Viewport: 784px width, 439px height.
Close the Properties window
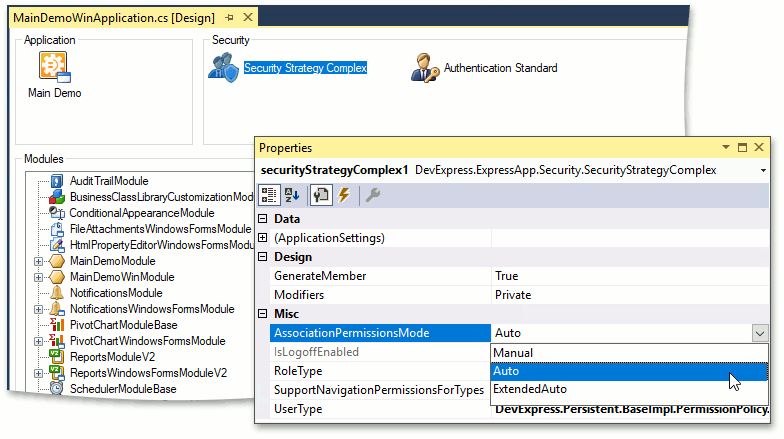click(759, 148)
